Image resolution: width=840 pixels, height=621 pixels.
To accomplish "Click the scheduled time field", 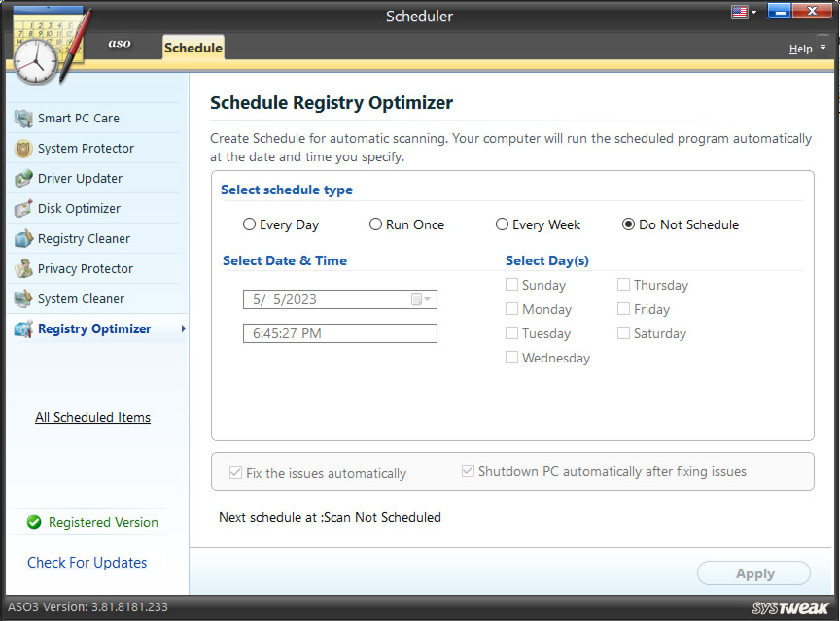I will coord(339,333).
